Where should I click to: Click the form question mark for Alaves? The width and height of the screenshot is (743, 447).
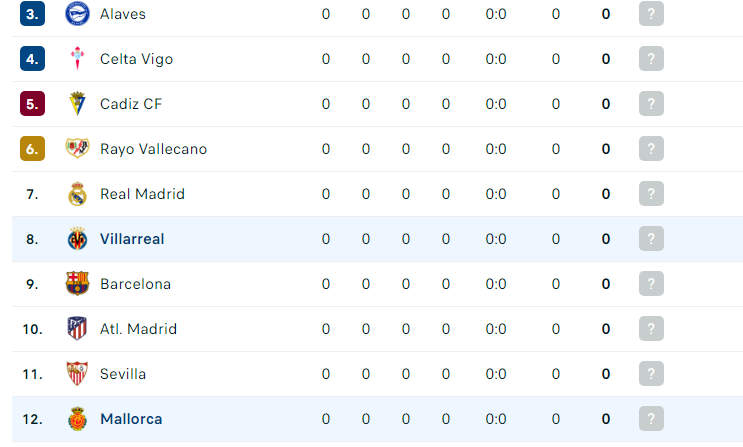click(x=651, y=14)
